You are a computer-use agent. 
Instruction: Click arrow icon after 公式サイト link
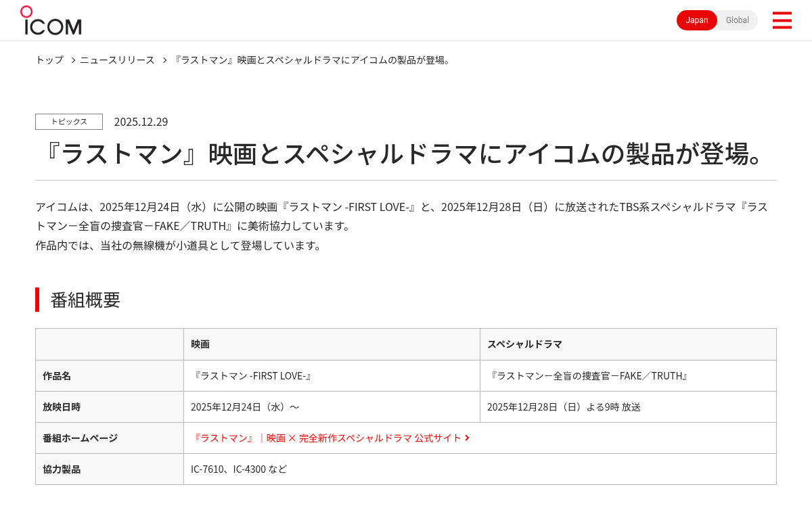467,438
